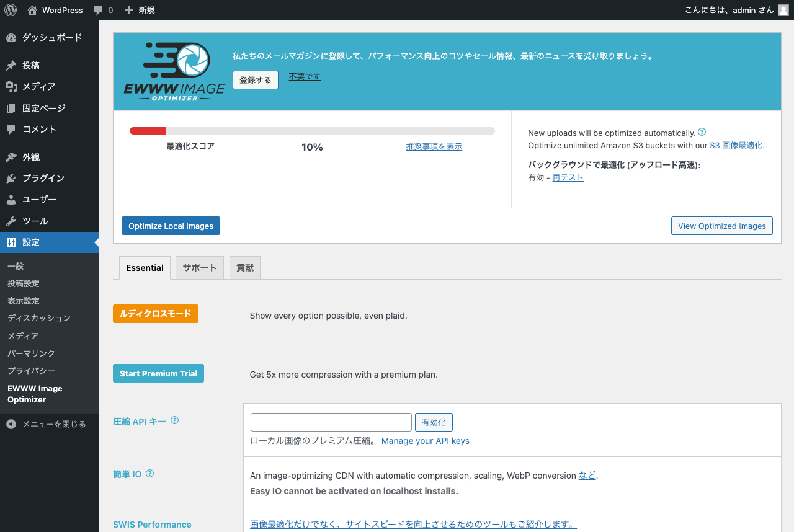Open the コメント comment icon in sidebar
The width and height of the screenshot is (794, 532).
(11, 130)
